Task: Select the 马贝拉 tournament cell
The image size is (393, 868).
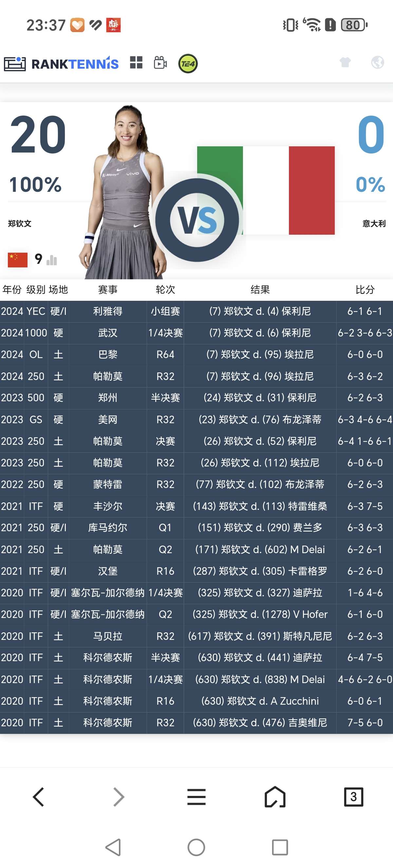Action: pyautogui.click(x=108, y=636)
